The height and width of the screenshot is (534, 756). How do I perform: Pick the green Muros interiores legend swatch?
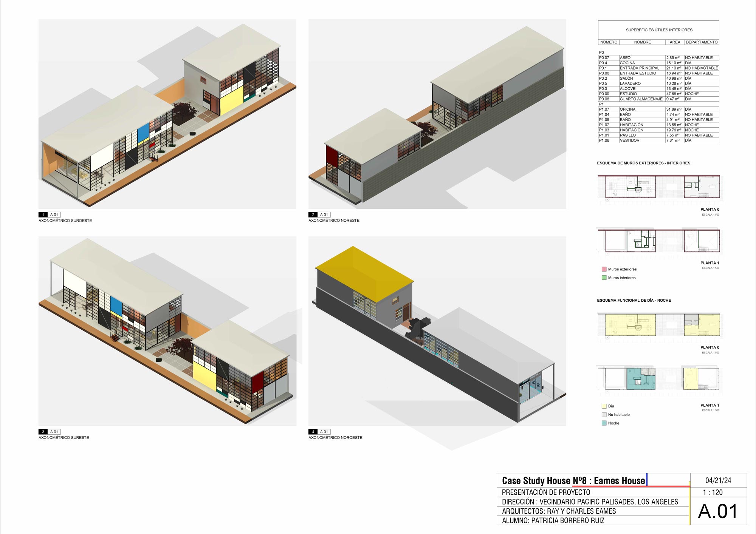604,278
